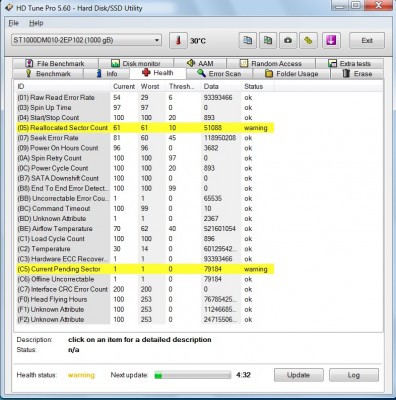Screen dimensions: 396x400
Task: Click the Log button
Action: point(354,375)
